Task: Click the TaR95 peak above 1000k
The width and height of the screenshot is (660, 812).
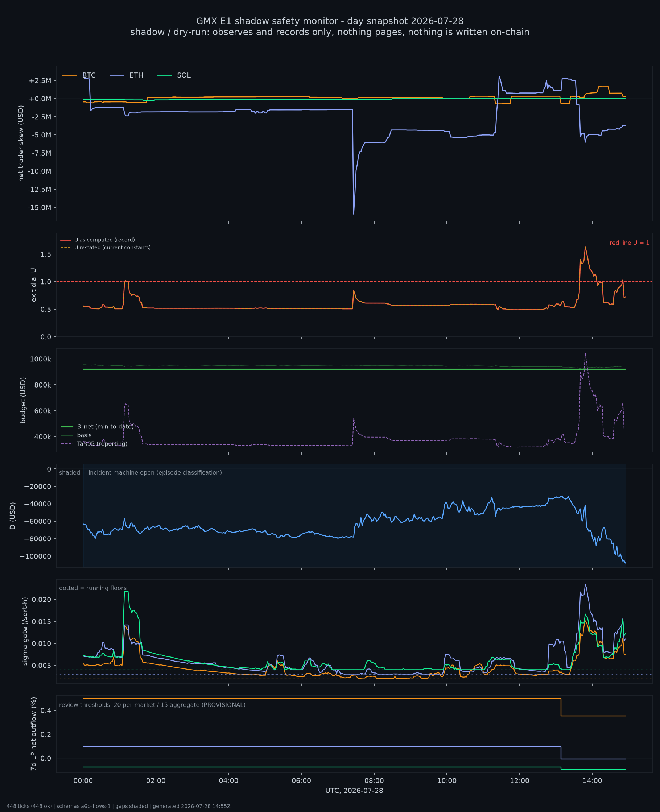Action: tap(585, 354)
